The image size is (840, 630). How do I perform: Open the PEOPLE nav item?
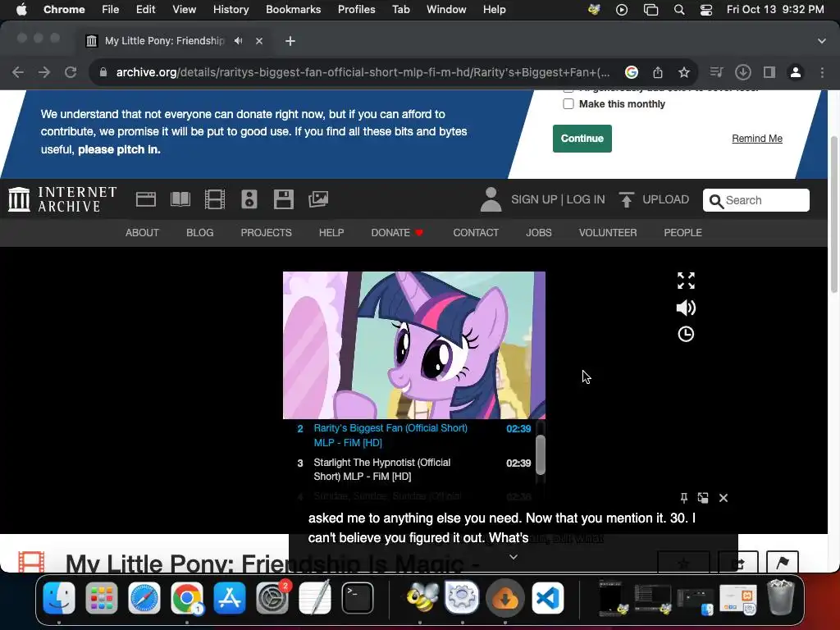click(x=682, y=232)
